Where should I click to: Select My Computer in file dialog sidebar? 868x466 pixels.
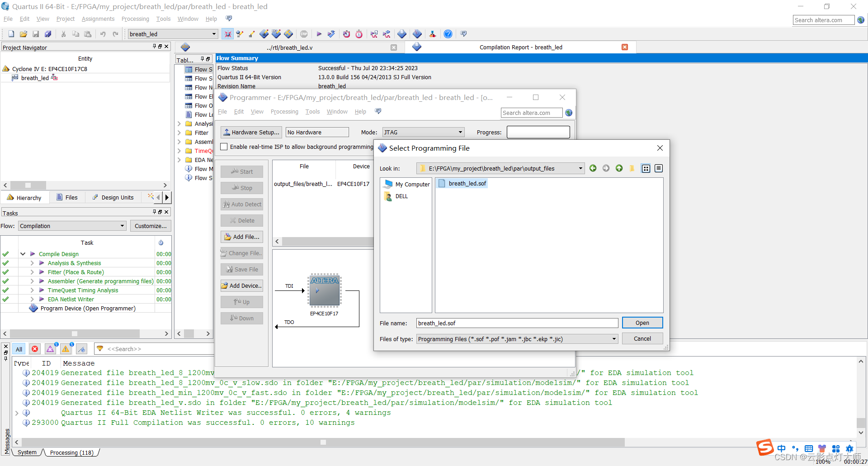[407, 184]
